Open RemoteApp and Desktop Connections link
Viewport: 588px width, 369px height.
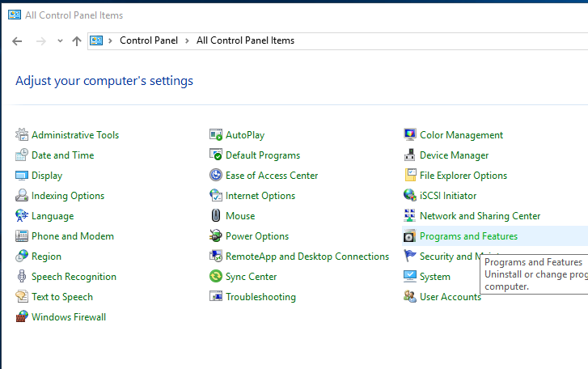307,257
